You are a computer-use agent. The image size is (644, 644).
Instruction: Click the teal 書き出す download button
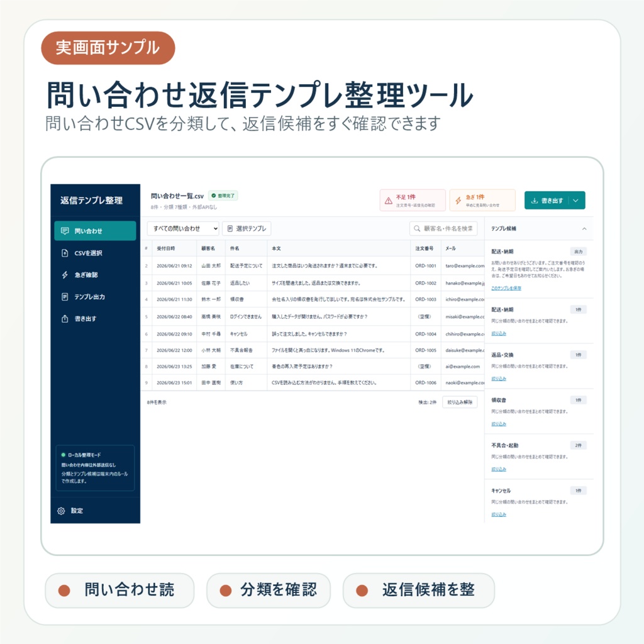point(547,201)
